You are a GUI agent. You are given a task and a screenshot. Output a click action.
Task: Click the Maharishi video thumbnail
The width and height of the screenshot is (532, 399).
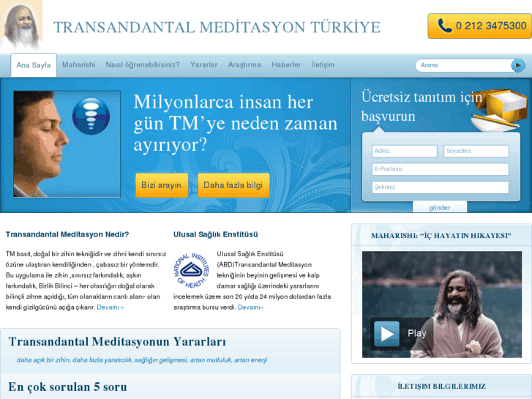point(442,305)
